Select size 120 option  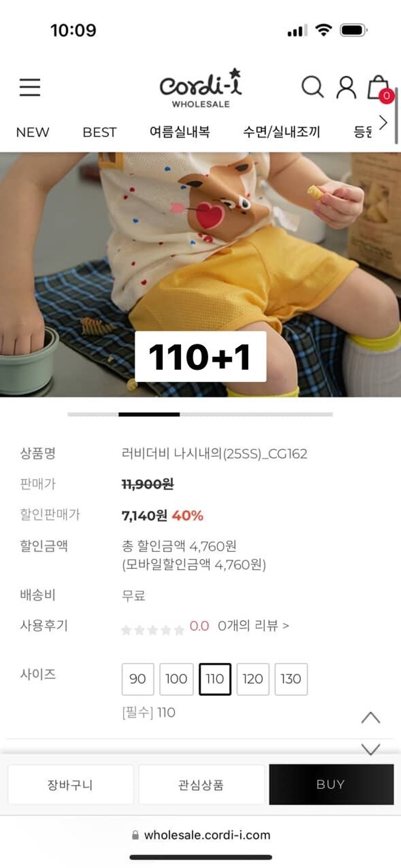click(253, 679)
